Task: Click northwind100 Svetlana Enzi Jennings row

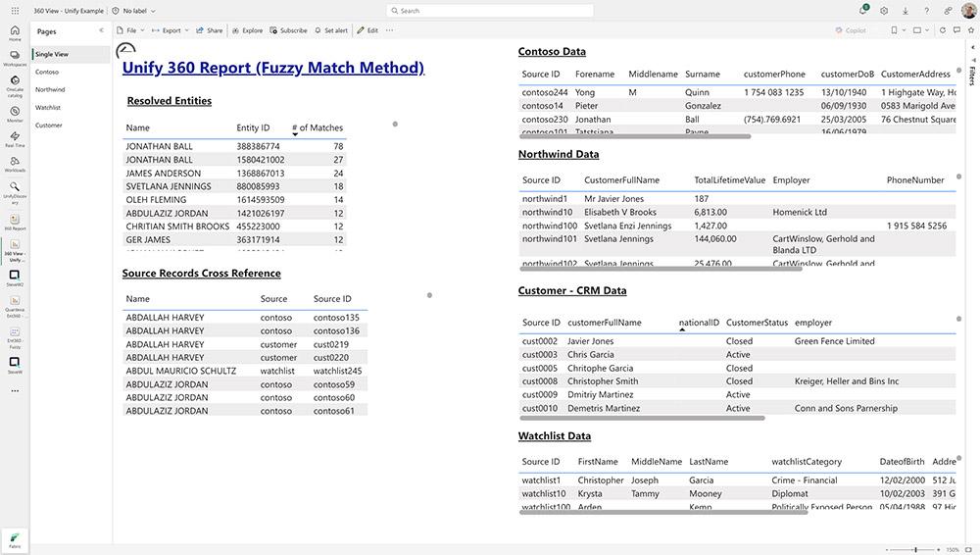Action: tap(737, 226)
